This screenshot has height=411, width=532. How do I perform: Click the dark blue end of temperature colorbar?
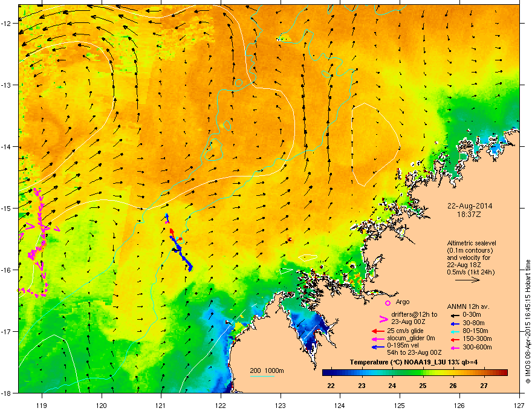click(x=326, y=373)
